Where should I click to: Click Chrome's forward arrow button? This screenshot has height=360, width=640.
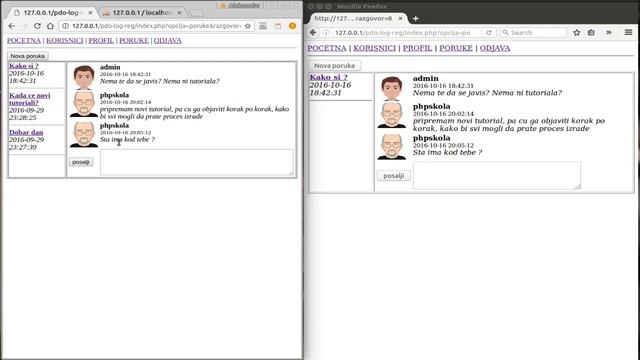pyautogui.click(x=24, y=26)
